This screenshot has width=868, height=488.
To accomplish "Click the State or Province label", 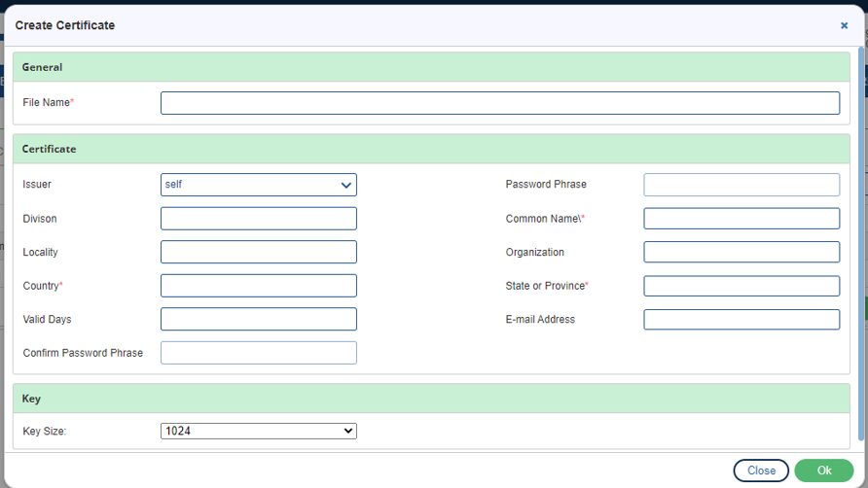I will pyautogui.click(x=547, y=286).
